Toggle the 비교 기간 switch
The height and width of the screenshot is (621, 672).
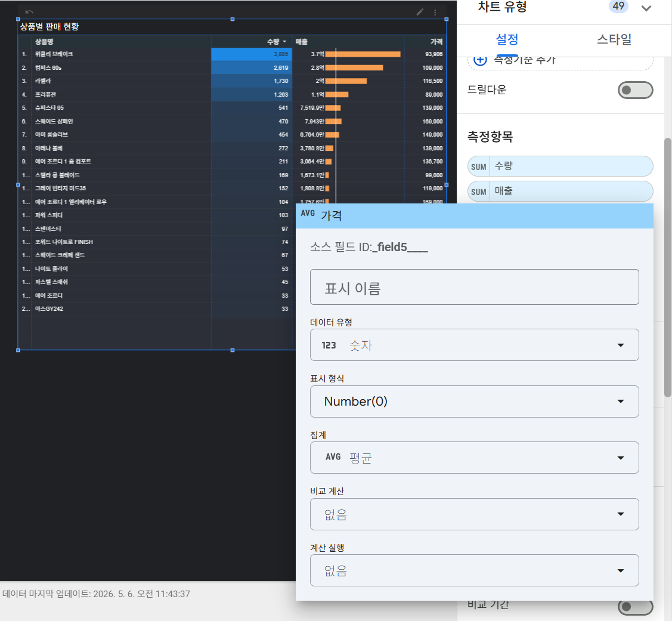pos(635,607)
